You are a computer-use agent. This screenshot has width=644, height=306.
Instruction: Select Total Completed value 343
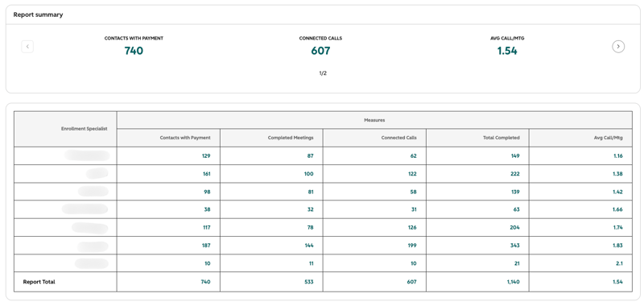coord(515,246)
